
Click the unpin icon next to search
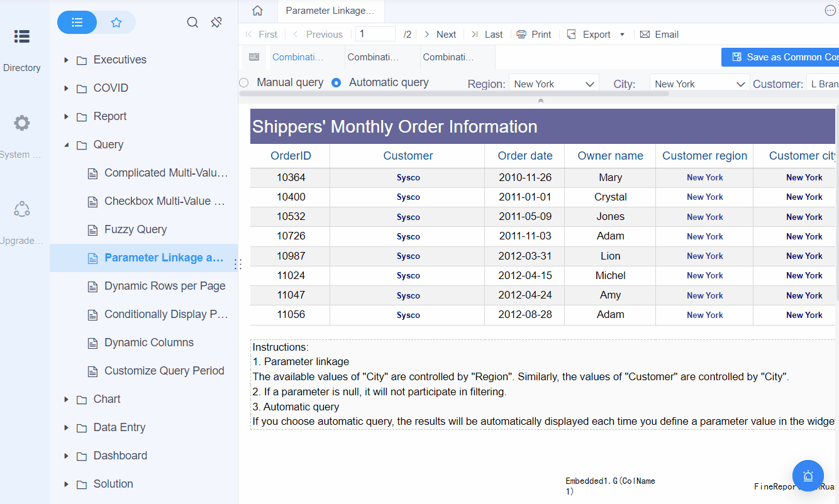point(216,21)
